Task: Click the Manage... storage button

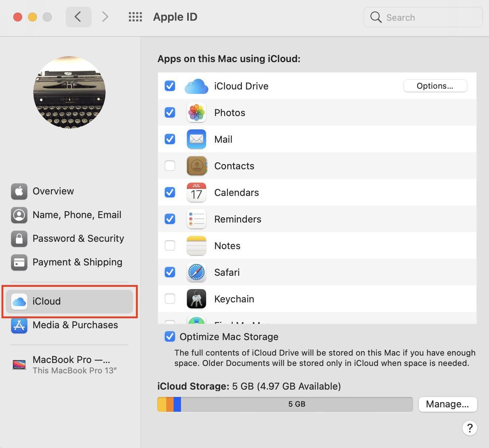Action: [x=448, y=404]
